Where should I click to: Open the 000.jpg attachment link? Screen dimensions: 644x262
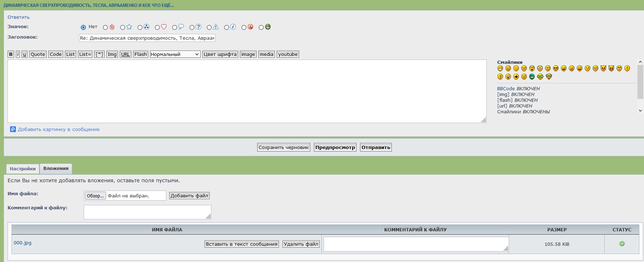pos(22,243)
